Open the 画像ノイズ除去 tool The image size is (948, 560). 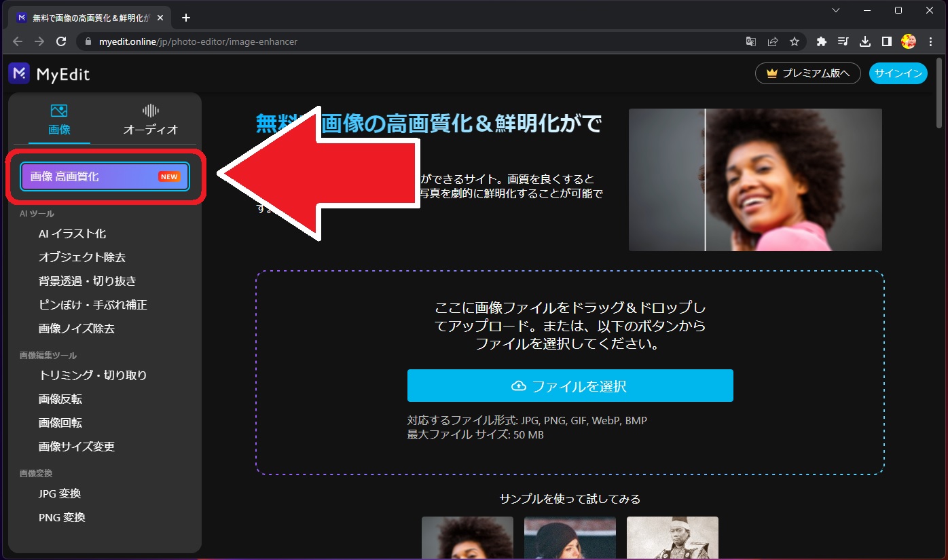tap(77, 329)
